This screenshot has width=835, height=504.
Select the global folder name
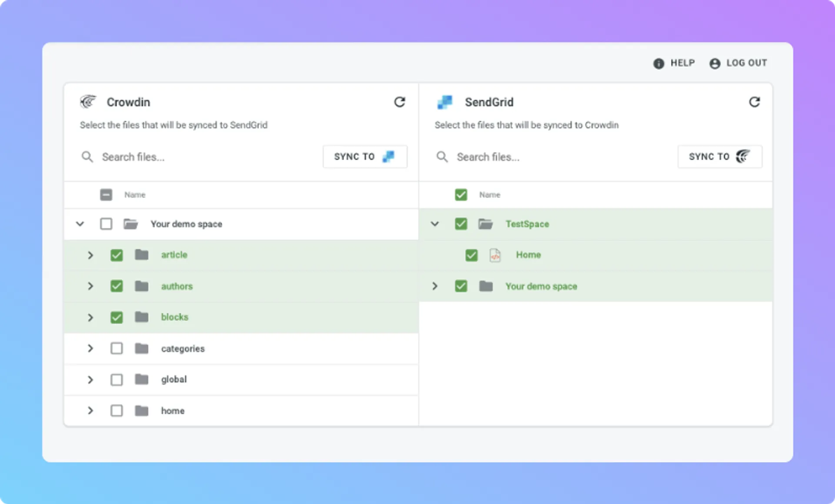(174, 380)
